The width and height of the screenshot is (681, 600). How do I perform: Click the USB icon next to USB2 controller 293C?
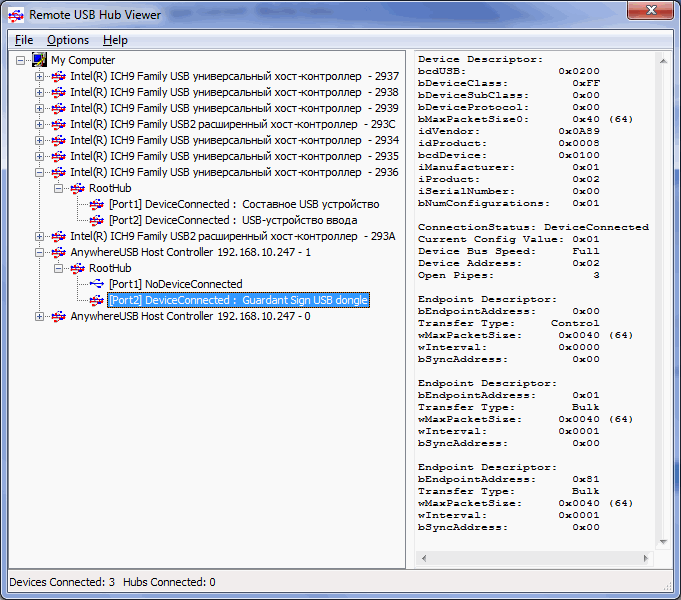58,124
